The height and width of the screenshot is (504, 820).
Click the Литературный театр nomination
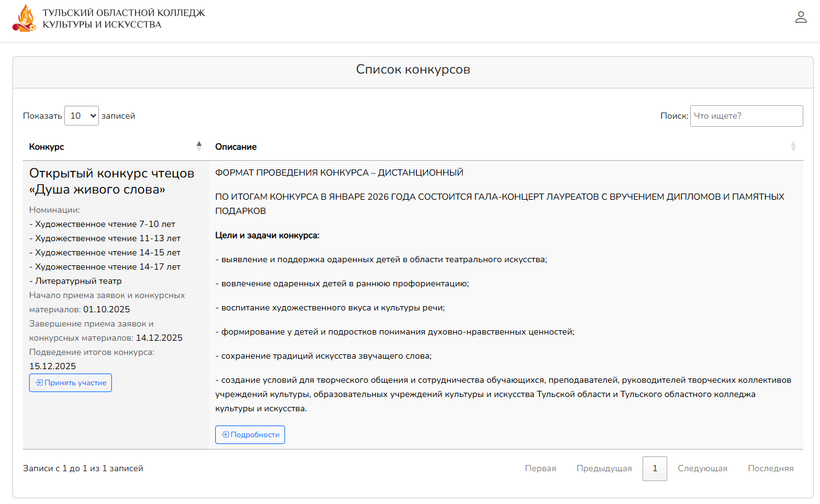[x=78, y=281]
